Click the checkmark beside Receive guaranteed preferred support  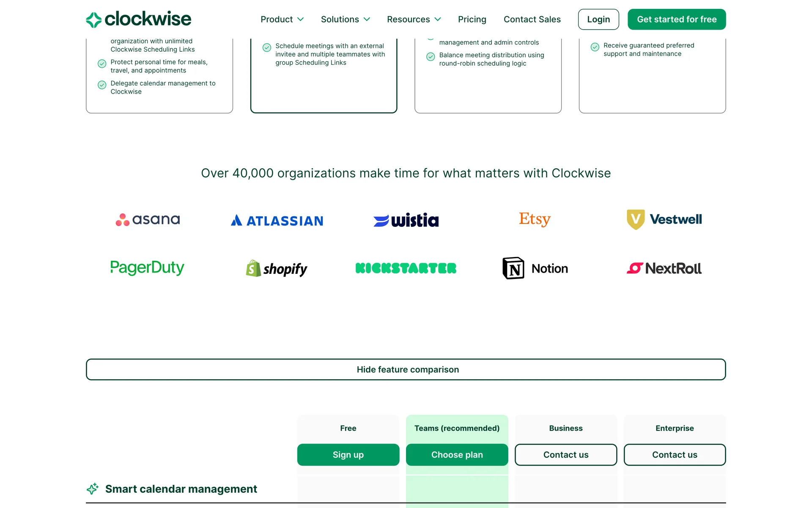(595, 47)
